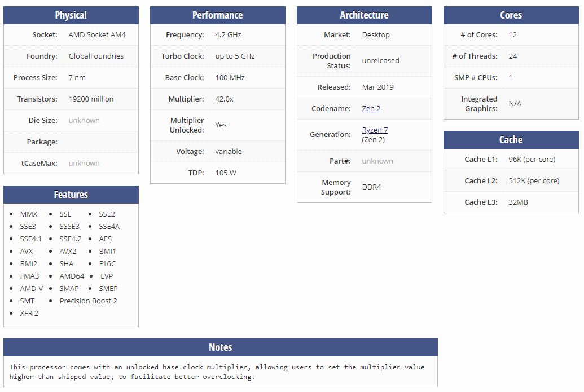Viewport: 584px width, 392px height.
Task: Click the Cores section header
Action: (x=511, y=15)
